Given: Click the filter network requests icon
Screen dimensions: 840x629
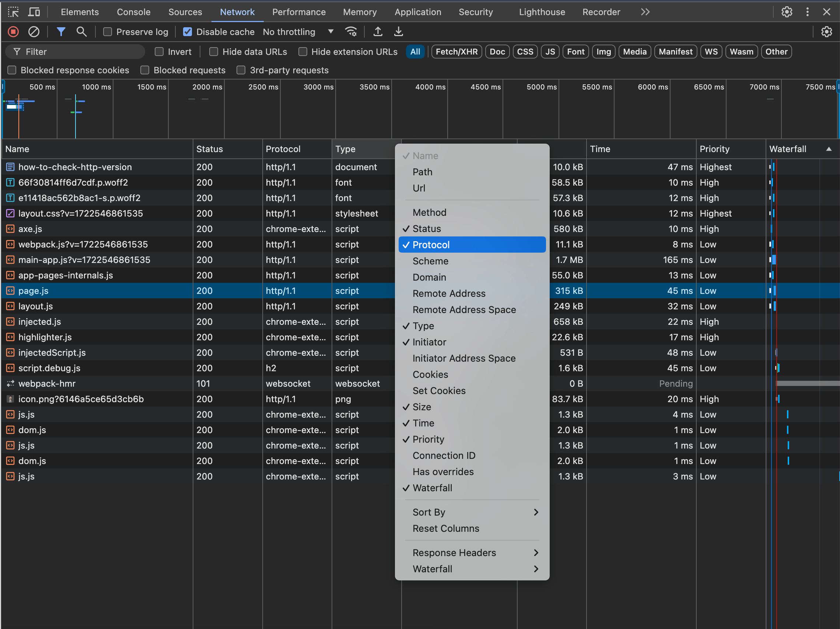Looking at the screenshot, I should click(x=61, y=31).
